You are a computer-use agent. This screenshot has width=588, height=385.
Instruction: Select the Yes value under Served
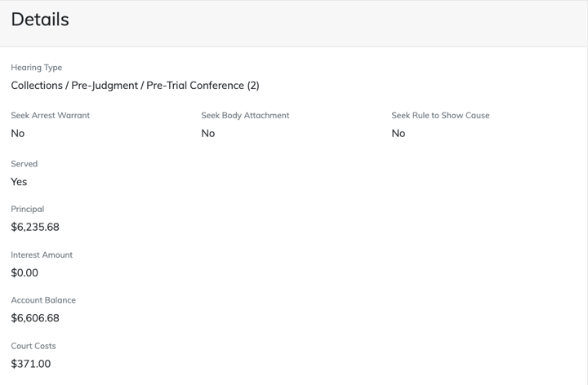pos(19,182)
